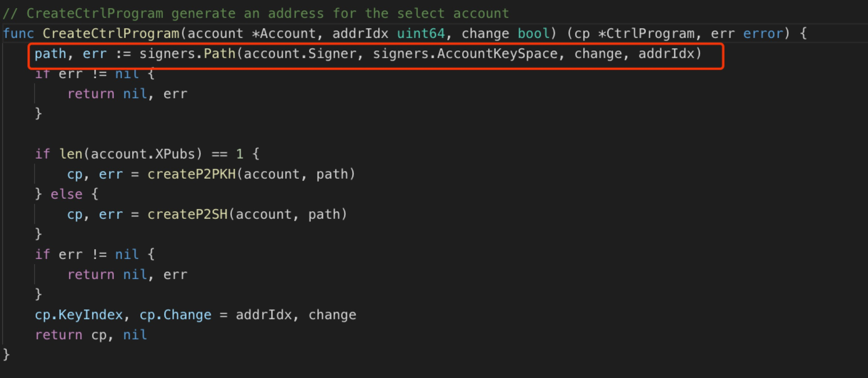Click the createP2PKH function call
Viewport: 868px width, 378px height.
(x=191, y=174)
